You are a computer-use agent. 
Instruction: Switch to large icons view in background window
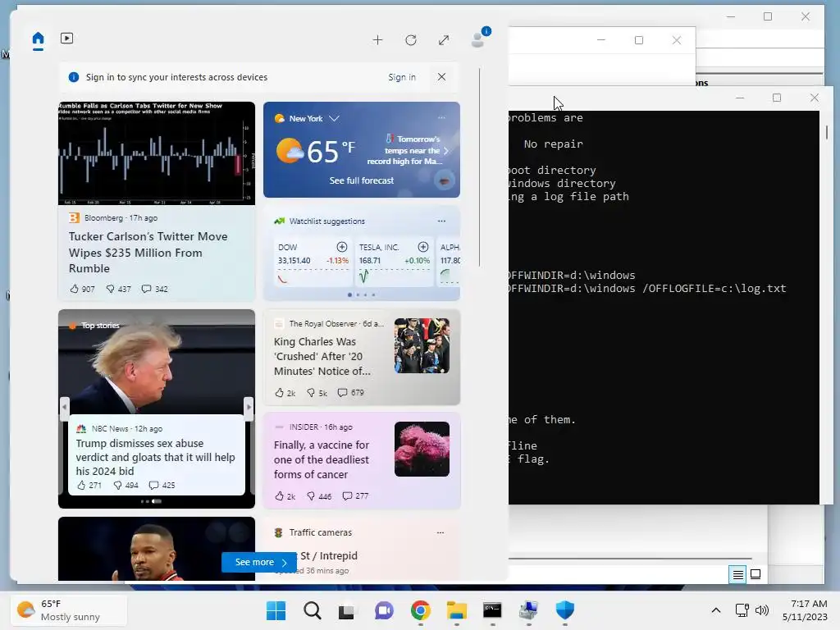[x=756, y=574]
